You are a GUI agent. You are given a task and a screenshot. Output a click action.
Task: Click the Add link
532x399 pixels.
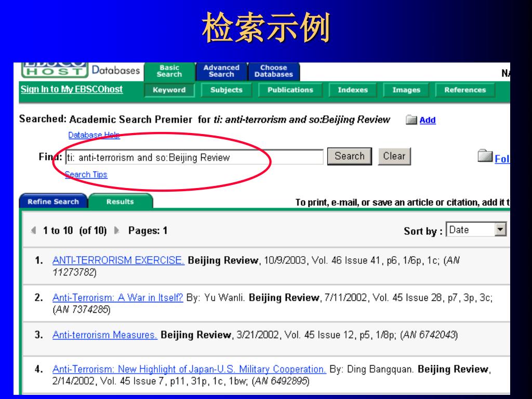coord(428,120)
